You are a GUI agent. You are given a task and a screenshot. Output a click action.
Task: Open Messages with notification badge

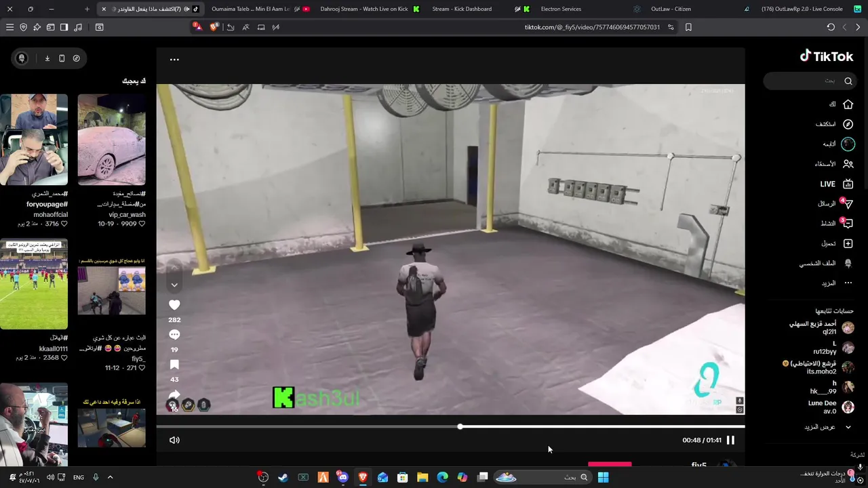coord(835,203)
